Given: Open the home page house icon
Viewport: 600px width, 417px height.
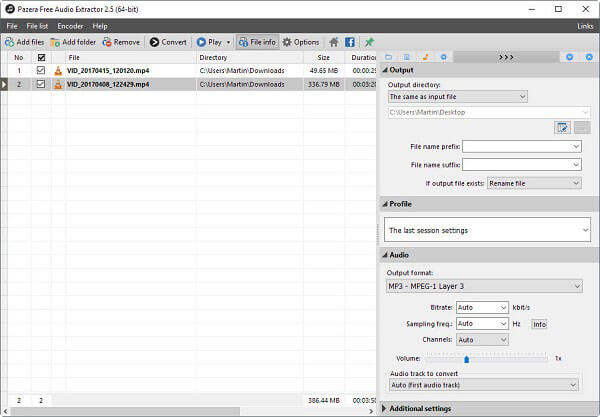Looking at the screenshot, I should (x=334, y=42).
